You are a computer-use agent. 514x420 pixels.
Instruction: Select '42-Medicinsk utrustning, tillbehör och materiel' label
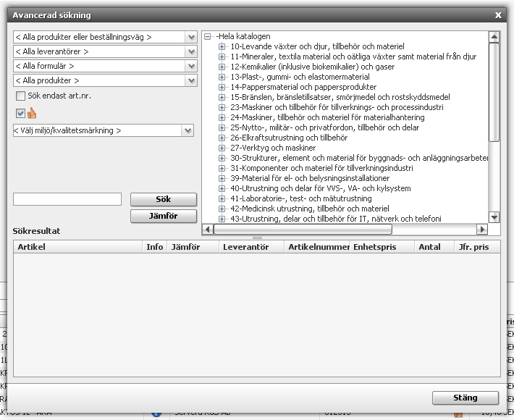[x=310, y=209]
